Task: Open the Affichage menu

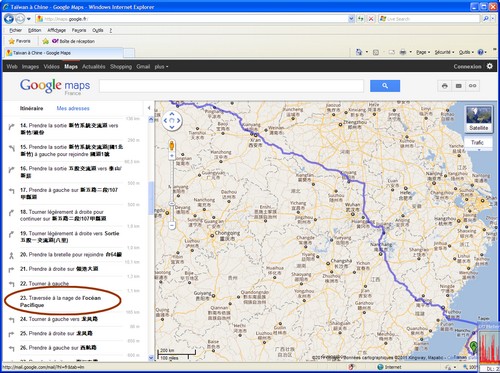Action: [56, 30]
